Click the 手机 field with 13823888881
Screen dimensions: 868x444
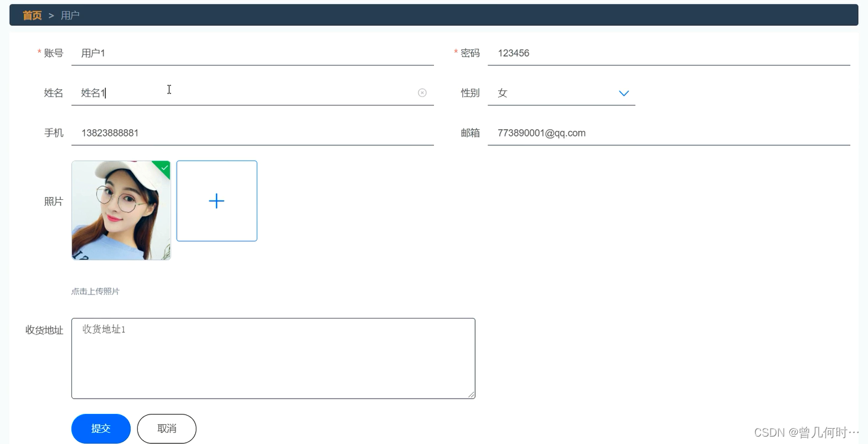point(252,133)
